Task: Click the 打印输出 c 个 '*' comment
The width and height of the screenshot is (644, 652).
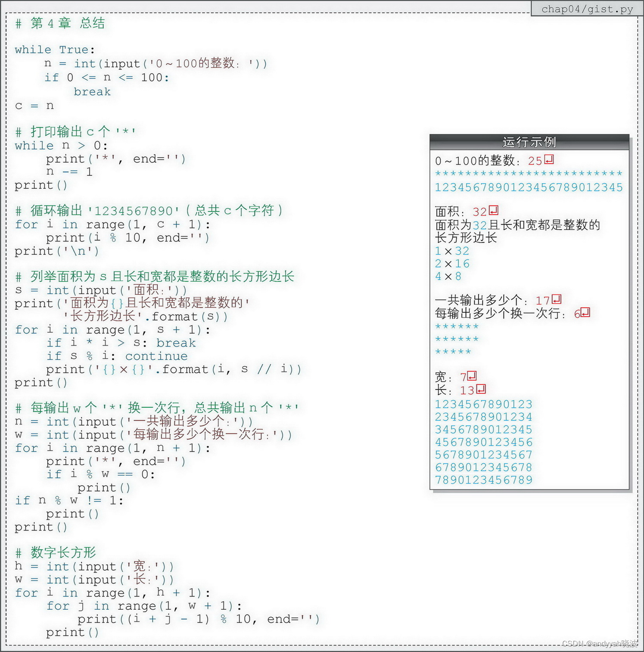Action: pos(75,131)
